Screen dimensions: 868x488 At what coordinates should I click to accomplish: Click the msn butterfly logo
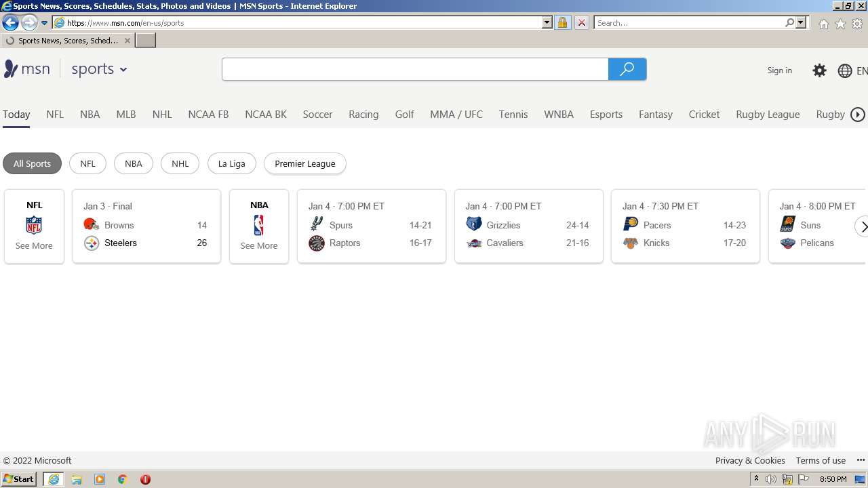(11, 69)
